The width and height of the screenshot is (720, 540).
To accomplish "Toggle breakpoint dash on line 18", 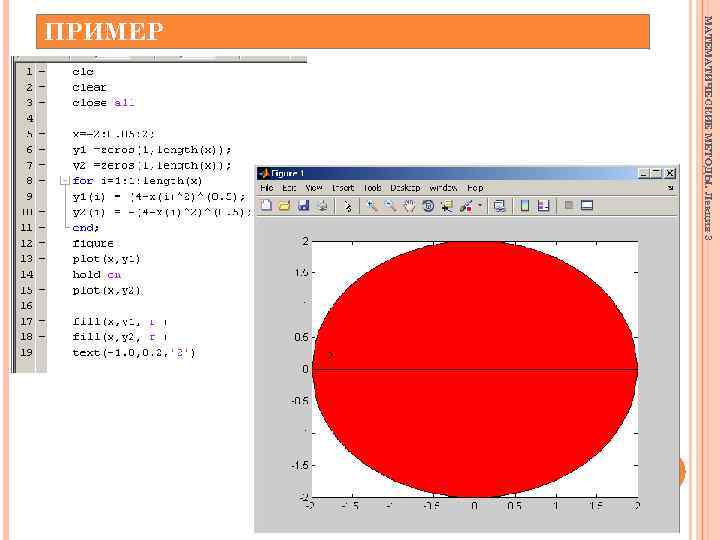I will 42,337.
